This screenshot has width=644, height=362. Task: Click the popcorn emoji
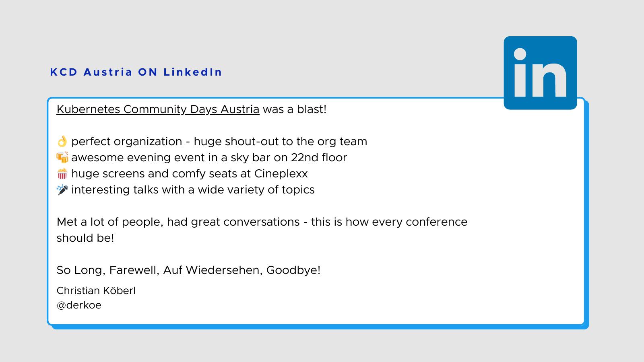62,174
